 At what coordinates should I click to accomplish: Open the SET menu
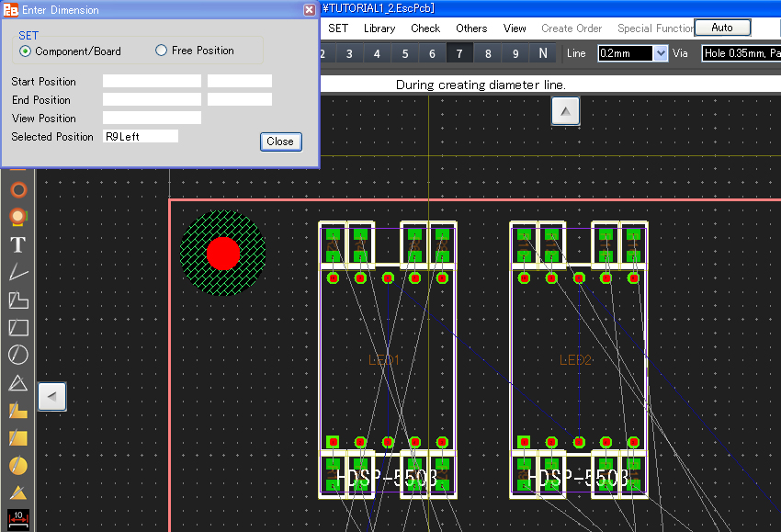[338, 28]
